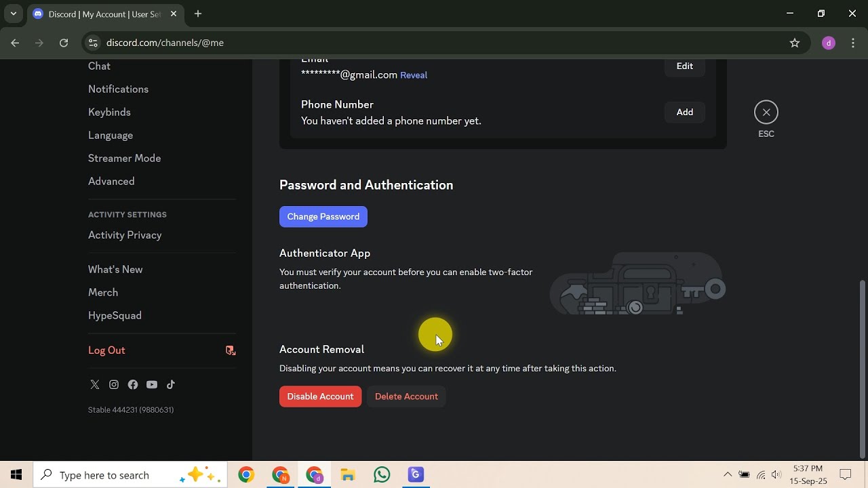Click the settings page vertical scrollbar
This screenshot has height=488, width=868.
(x=863, y=369)
